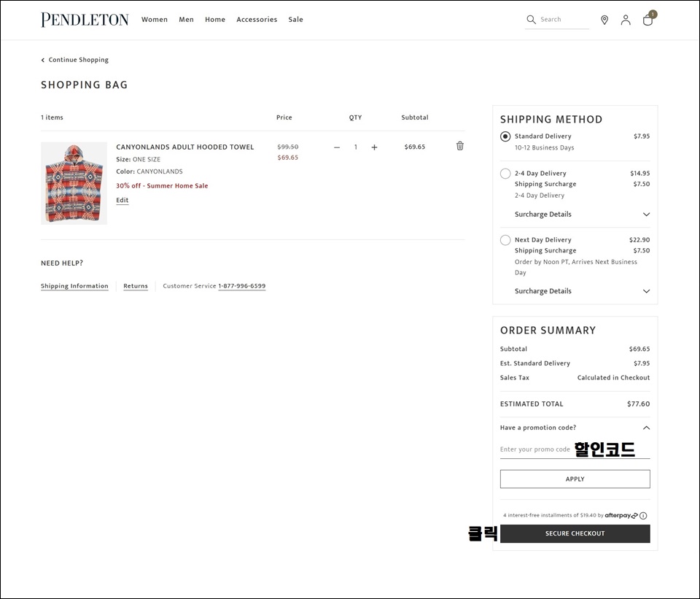This screenshot has height=599, width=700.
Task: Click the Pendleton logo
Action: [x=85, y=20]
